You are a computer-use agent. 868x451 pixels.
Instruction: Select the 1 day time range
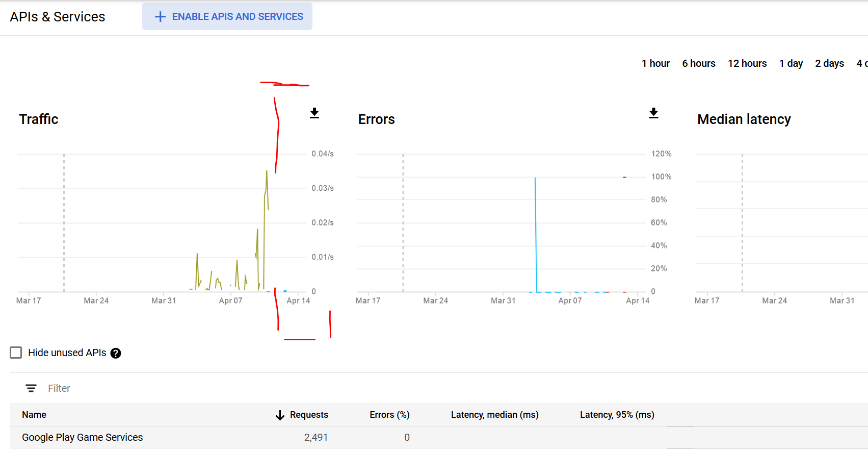click(791, 63)
